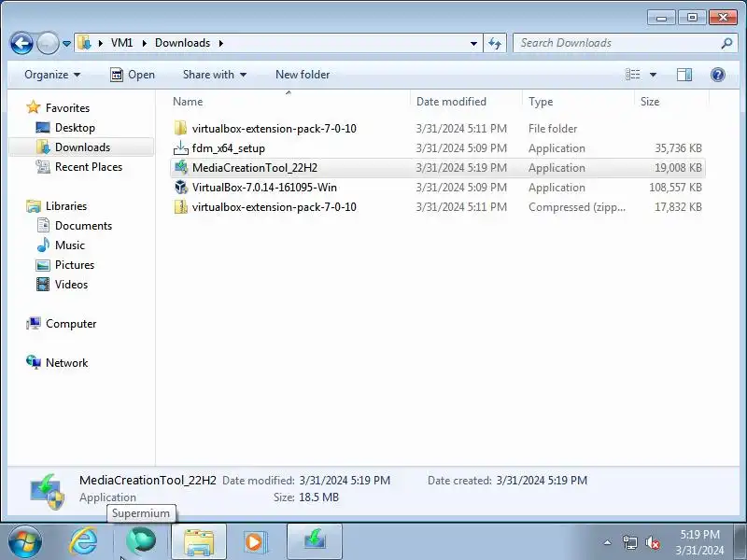
Task: Open the Documents library
Action: 83,226
